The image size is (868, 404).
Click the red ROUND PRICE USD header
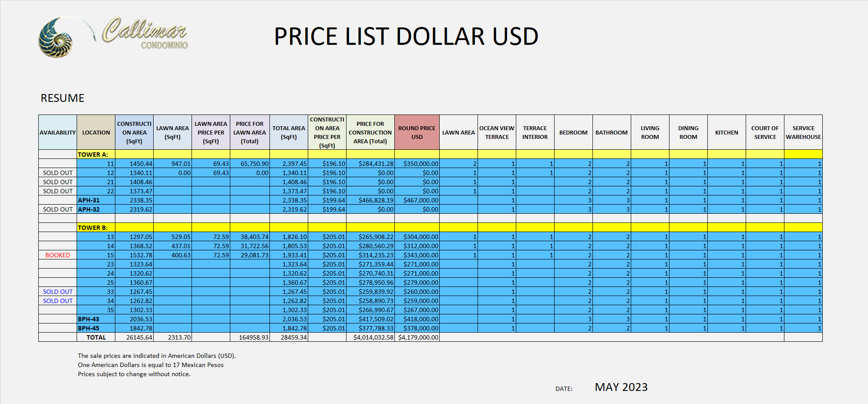[x=417, y=133]
